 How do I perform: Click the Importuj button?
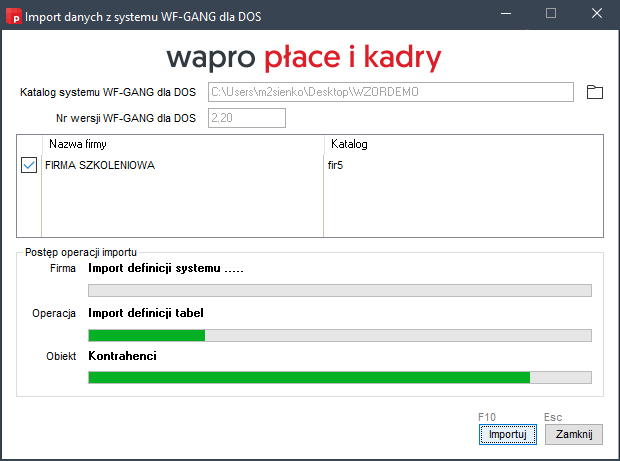click(508, 435)
